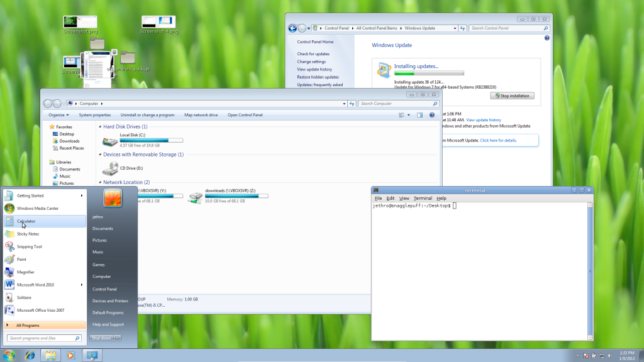Collapse the Network Location group

point(100,182)
